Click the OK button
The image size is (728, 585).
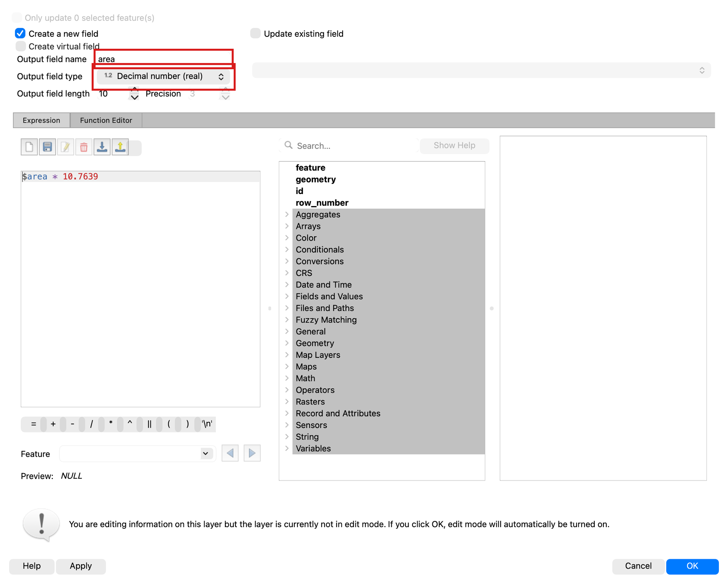point(692,566)
